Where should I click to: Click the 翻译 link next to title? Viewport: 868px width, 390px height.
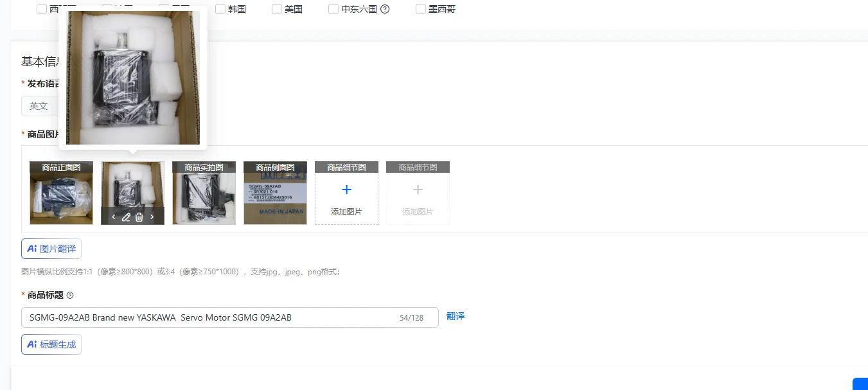(x=456, y=316)
